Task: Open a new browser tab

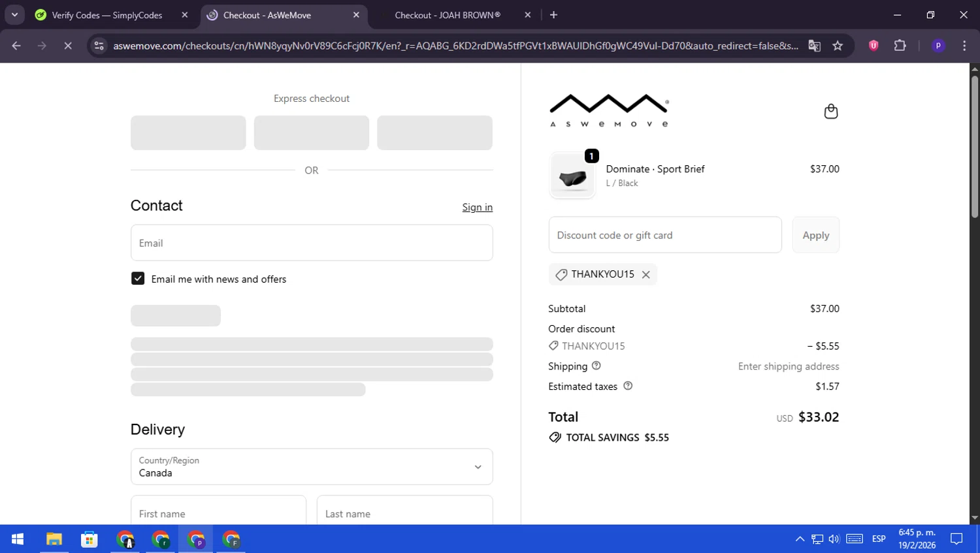Action: (x=553, y=14)
